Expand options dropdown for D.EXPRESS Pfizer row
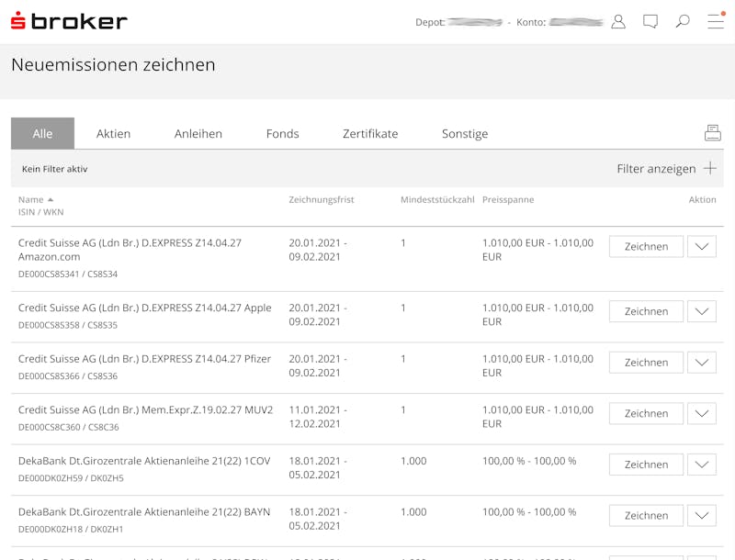Viewport: 735px width, 560px height. pos(702,363)
